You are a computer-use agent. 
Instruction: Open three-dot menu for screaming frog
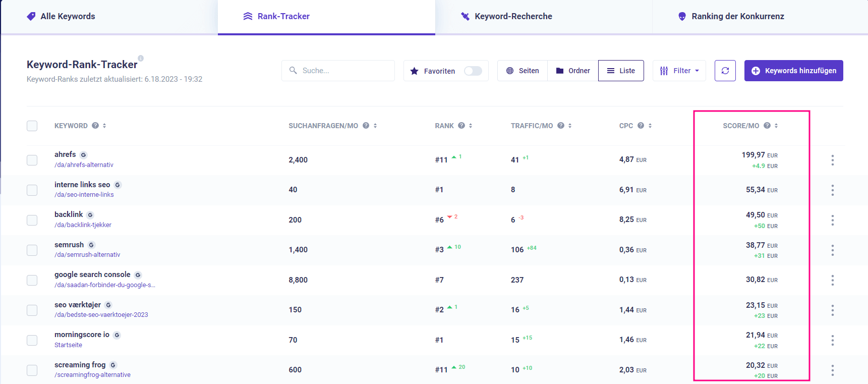point(832,370)
